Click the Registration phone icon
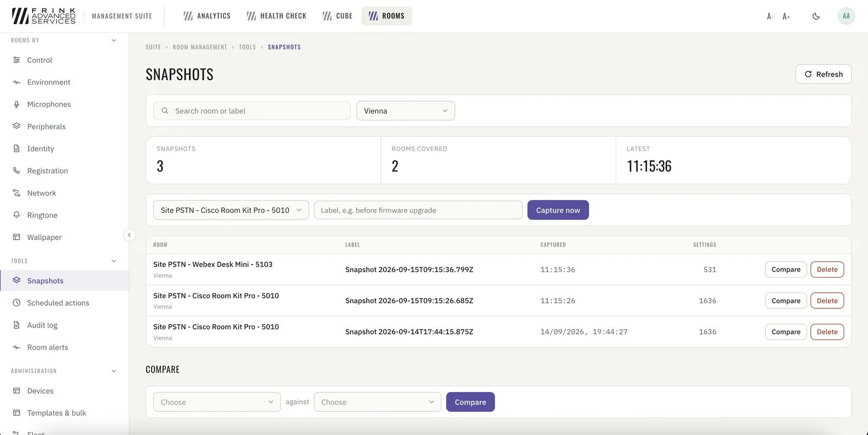This screenshot has height=435, width=868. pos(16,171)
